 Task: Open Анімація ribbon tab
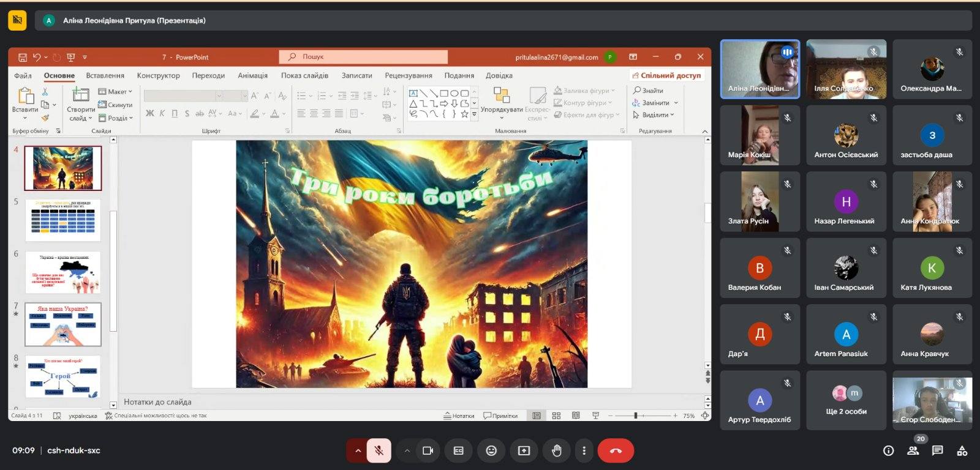coord(252,75)
